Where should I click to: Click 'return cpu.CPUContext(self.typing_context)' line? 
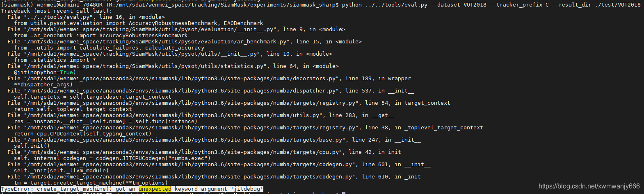pyautogui.click(x=83, y=133)
